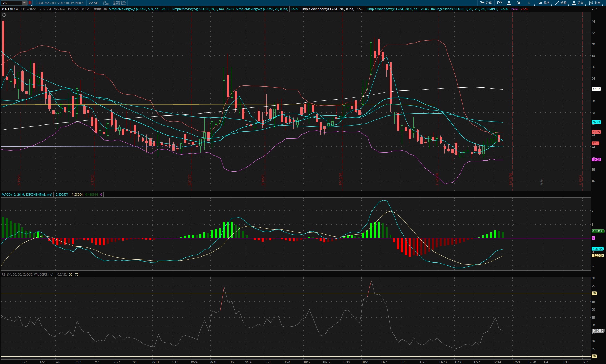606x364 pixels.
Task: Click the BollingerBands study label
Action: [464, 9]
